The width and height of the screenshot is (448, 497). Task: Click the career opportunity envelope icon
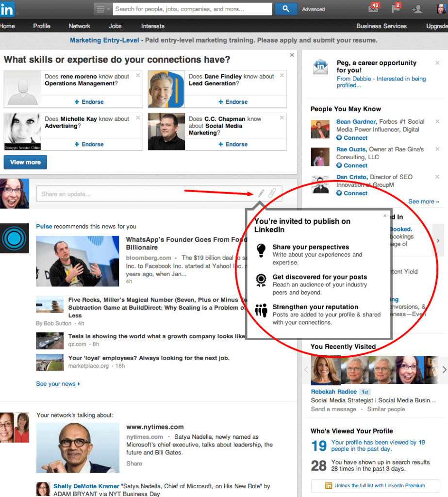pos(321,67)
